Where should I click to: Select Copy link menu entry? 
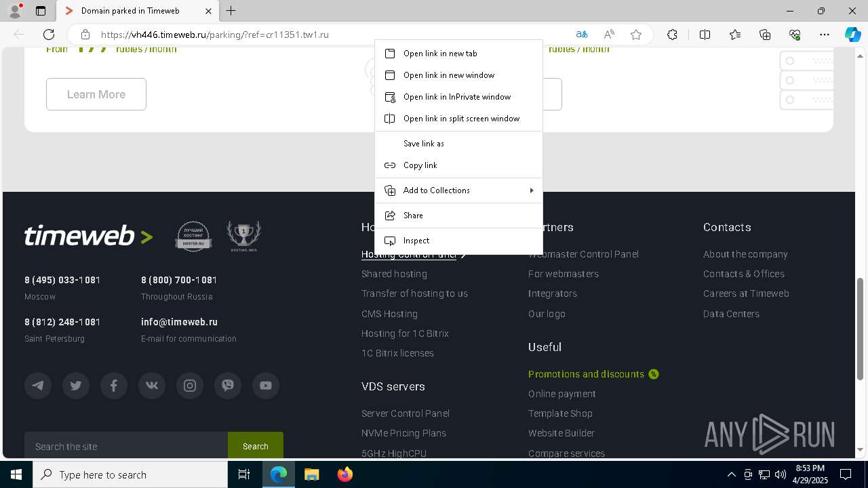pyautogui.click(x=458, y=165)
